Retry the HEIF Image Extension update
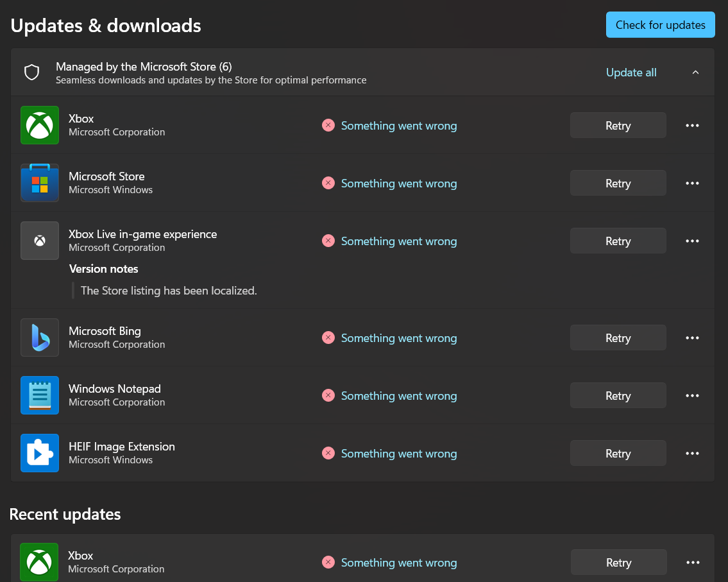This screenshot has height=582, width=728. pyautogui.click(x=618, y=453)
